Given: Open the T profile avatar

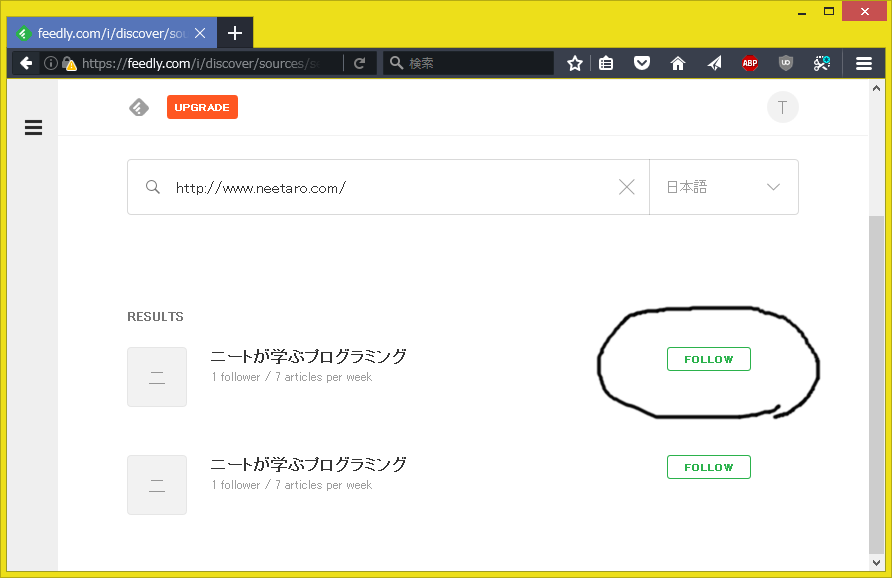Looking at the screenshot, I should pos(782,107).
